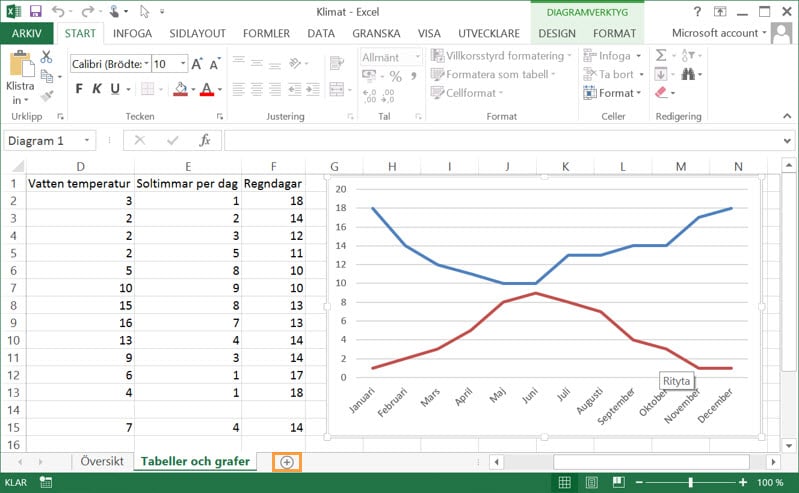Open Formatera som tabell menu
The width and height of the screenshot is (799, 493).
[x=493, y=74]
